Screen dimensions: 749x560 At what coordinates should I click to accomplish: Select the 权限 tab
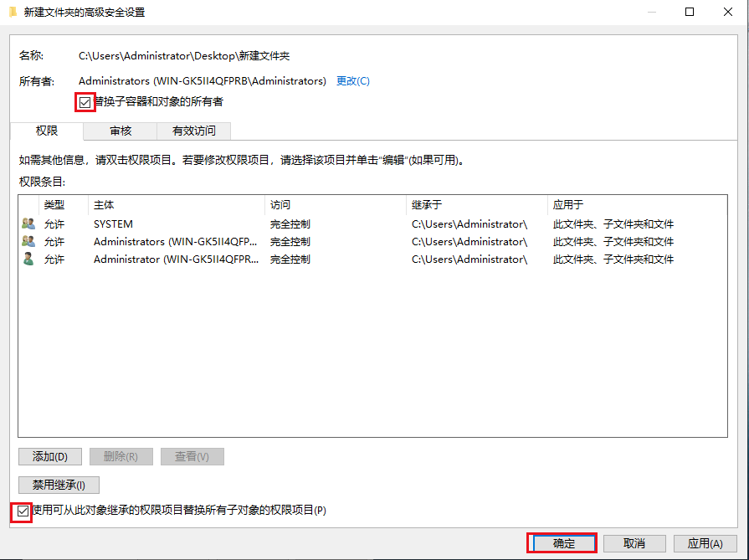pyautogui.click(x=47, y=131)
